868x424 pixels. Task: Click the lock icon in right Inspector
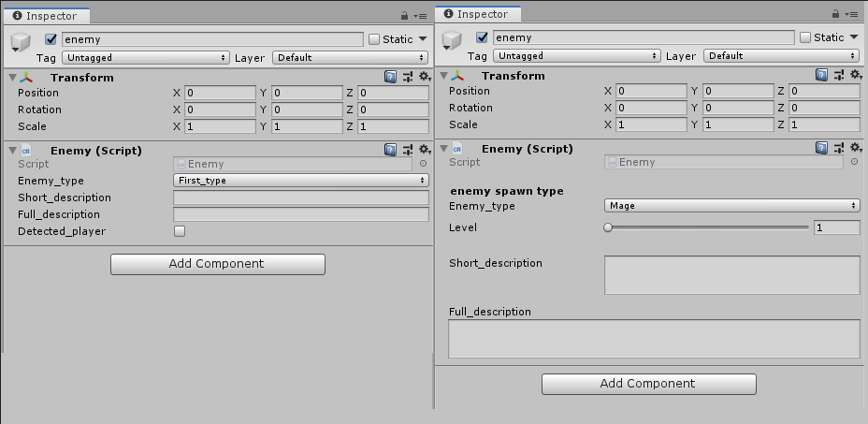[x=836, y=14]
